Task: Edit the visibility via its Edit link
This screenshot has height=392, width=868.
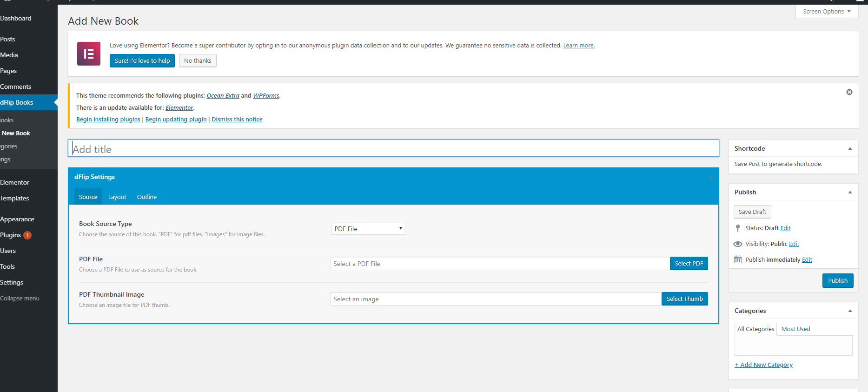Action: click(x=794, y=244)
